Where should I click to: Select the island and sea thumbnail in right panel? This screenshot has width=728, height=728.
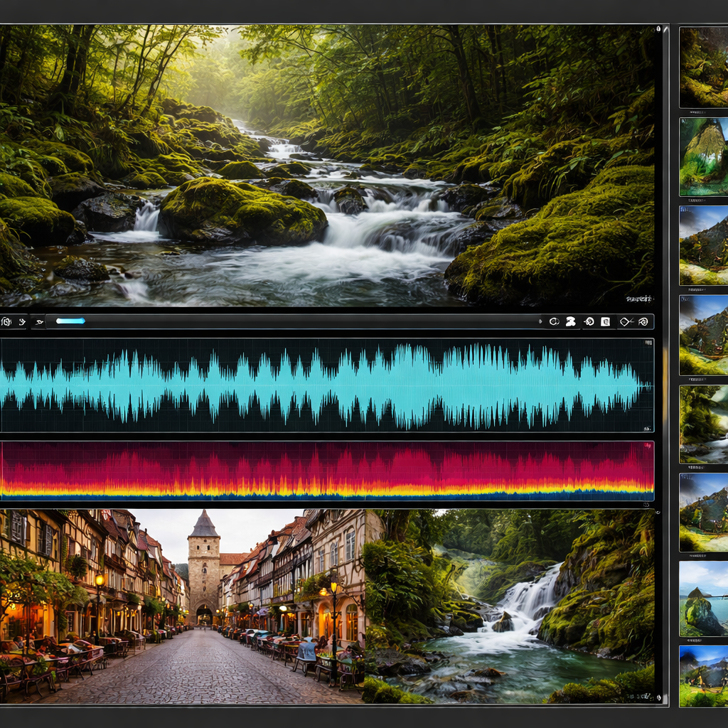(703, 599)
